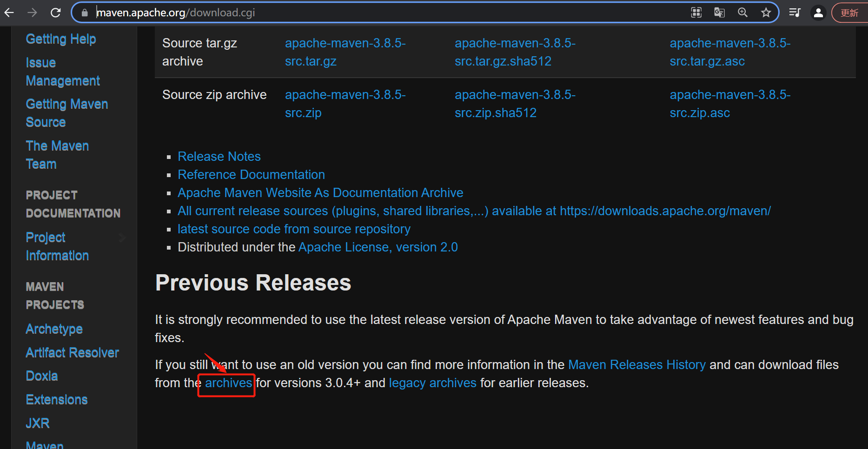The image size is (868, 449).
Task: Open the zoom magnifier control
Action: click(742, 13)
